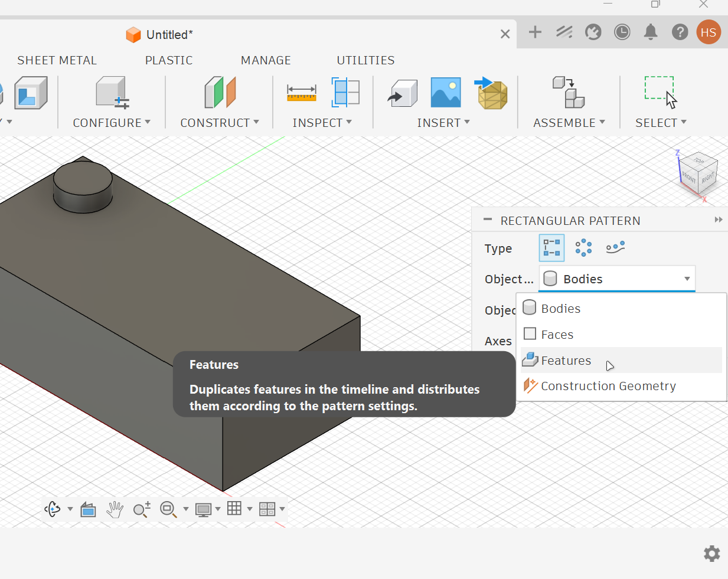Click the Insert Mesh icon
This screenshot has height=579, width=728.
click(491, 93)
